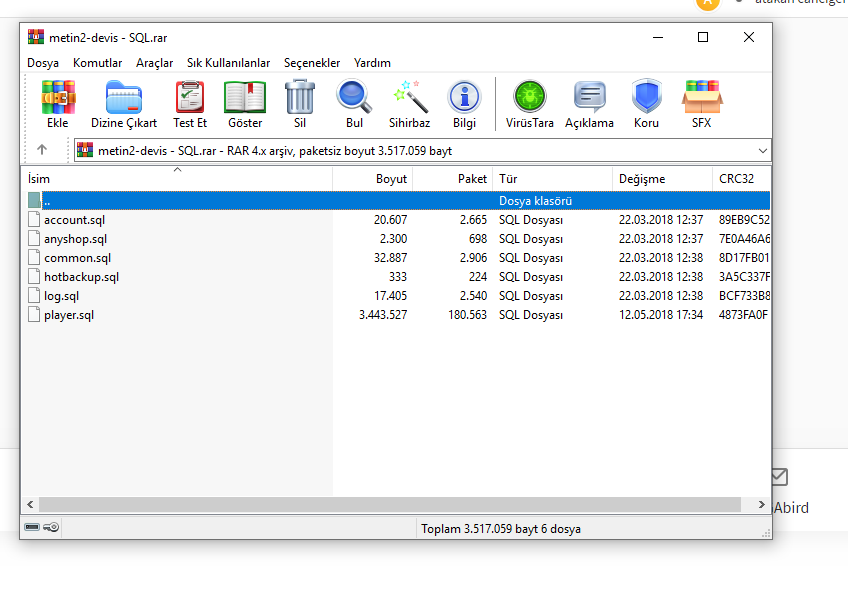Click the 333 size value of hotbackup.sql
The height and width of the screenshot is (595, 848).
398,276
